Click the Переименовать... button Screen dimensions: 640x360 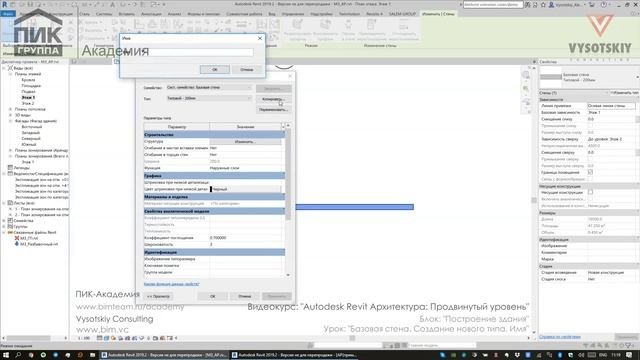pos(273,110)
